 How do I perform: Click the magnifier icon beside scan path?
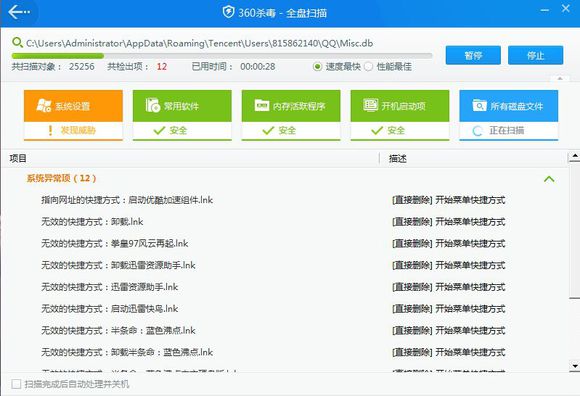17,43
